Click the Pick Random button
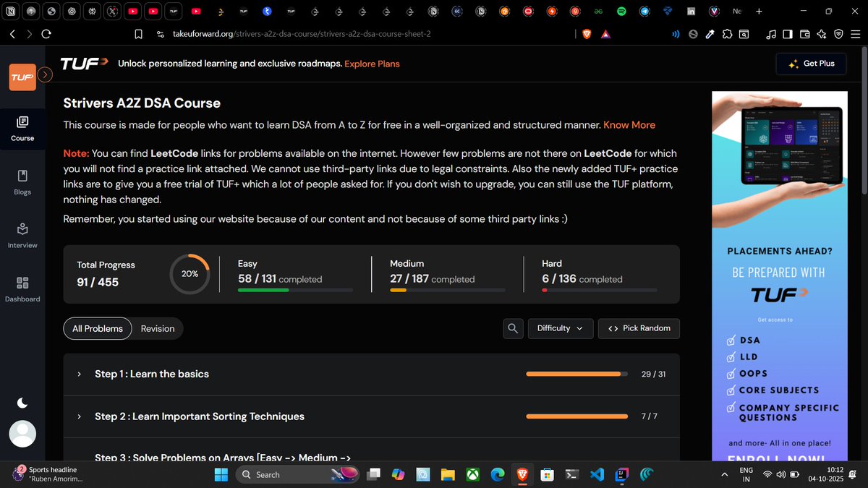Viewport: 868px width, 488px height. [639, 328]
